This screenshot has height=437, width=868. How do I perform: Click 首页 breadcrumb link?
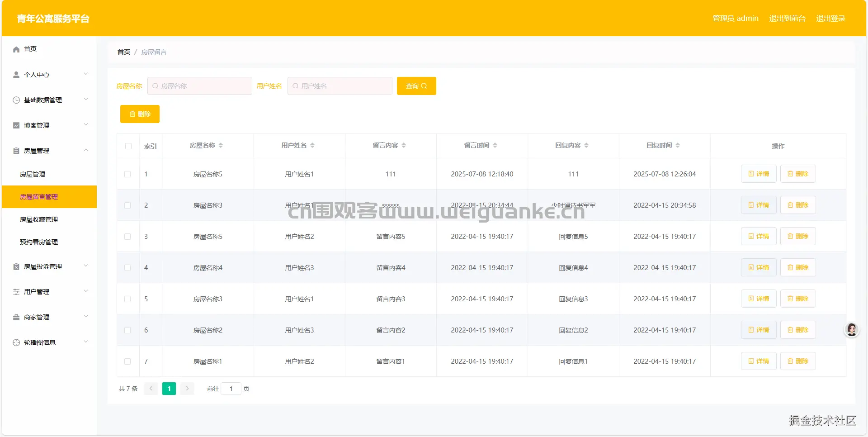pyautogui.click(x=124, y=52)
